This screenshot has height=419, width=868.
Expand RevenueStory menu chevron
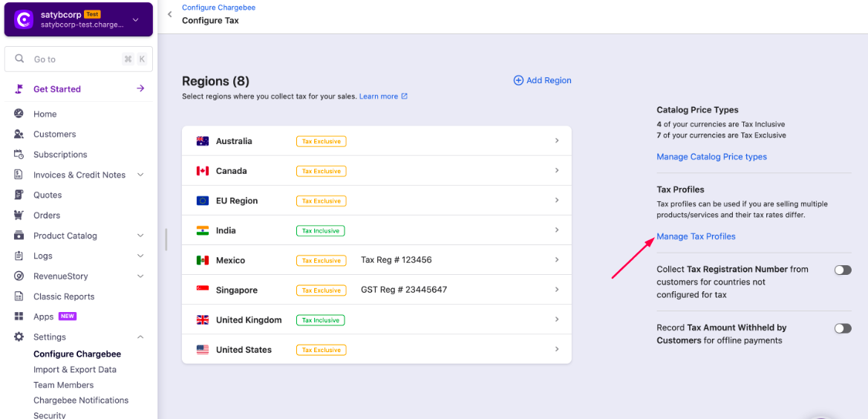[x=140, y=276]
